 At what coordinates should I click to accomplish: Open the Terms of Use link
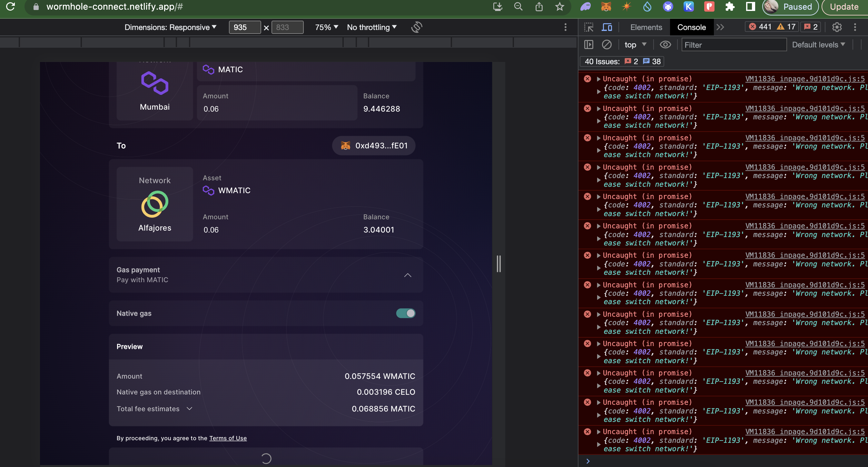coord(228,438)
